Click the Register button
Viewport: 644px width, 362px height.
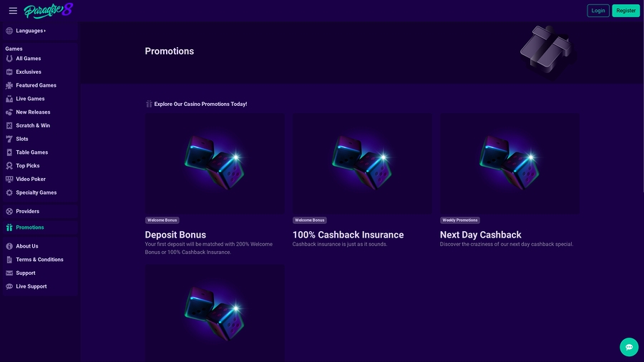point(625,11)
